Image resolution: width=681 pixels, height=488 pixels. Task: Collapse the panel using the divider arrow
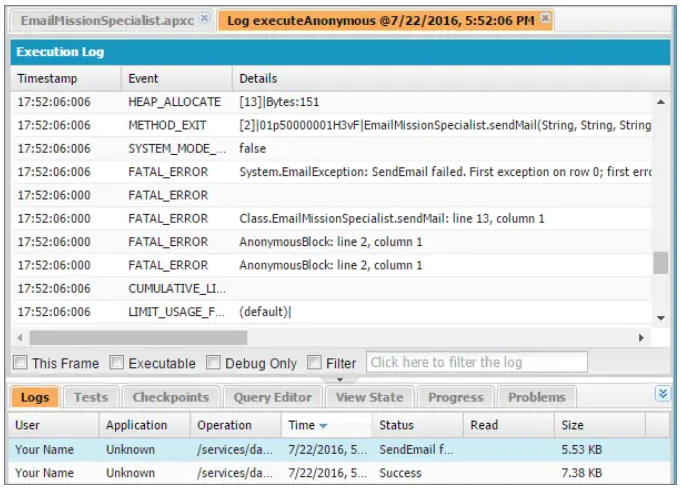(340, 379)
